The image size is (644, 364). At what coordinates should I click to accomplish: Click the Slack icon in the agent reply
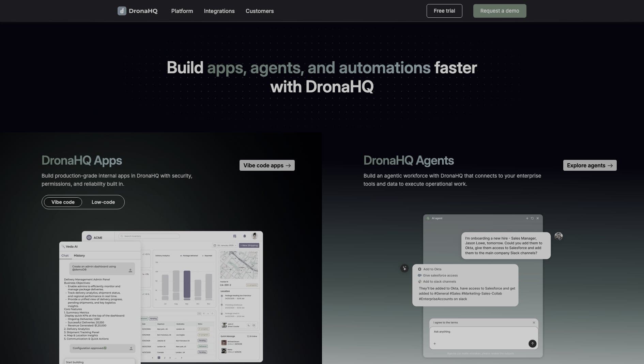[x=420, y=282]
